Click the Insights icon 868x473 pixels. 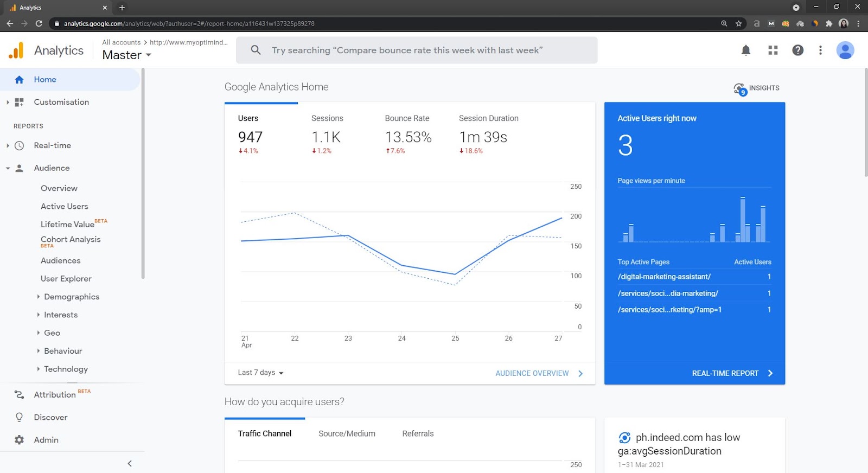[x=740, y=89]
